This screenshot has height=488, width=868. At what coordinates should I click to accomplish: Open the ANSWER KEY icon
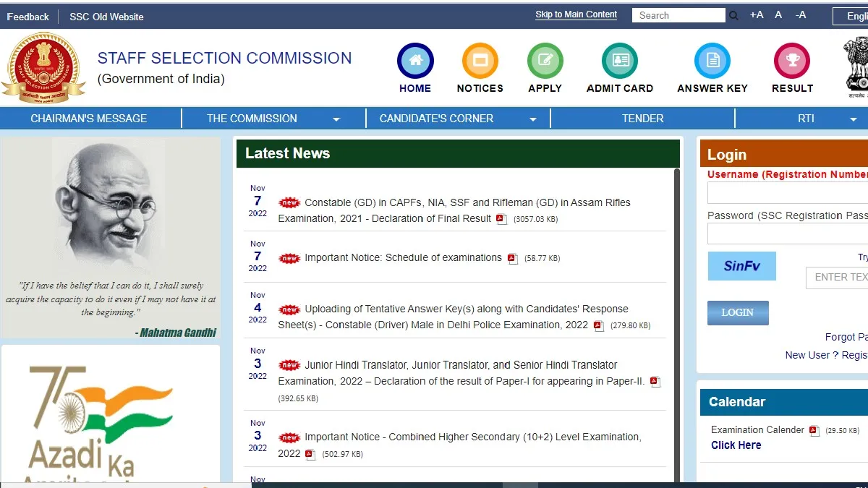click(x=712, y=61)
